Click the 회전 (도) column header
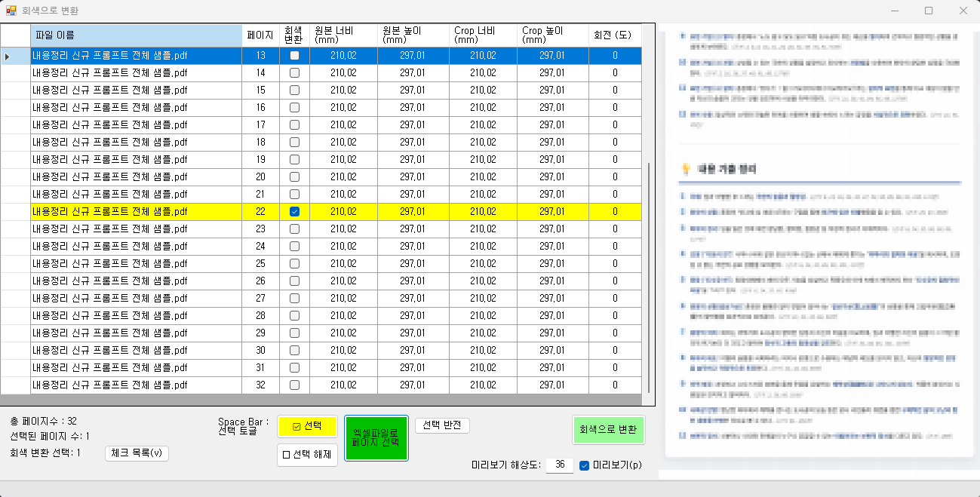Image resolution: width=980 pixels, height=497 pixels. (614, 35)
